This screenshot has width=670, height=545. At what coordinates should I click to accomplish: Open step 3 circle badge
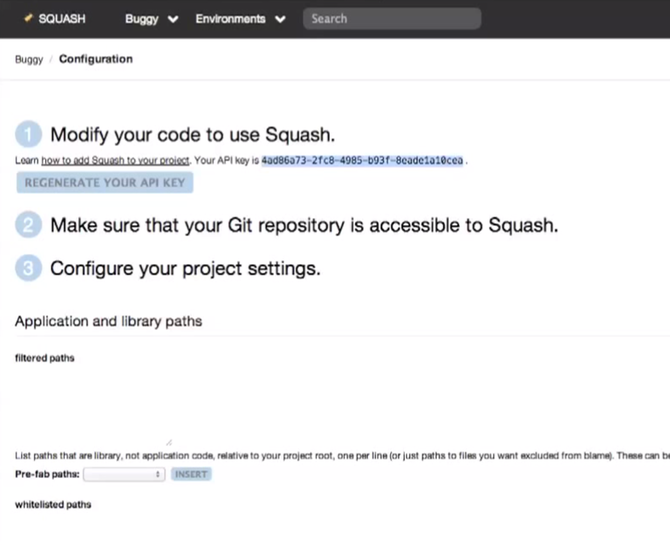click(x=28, y=268)
